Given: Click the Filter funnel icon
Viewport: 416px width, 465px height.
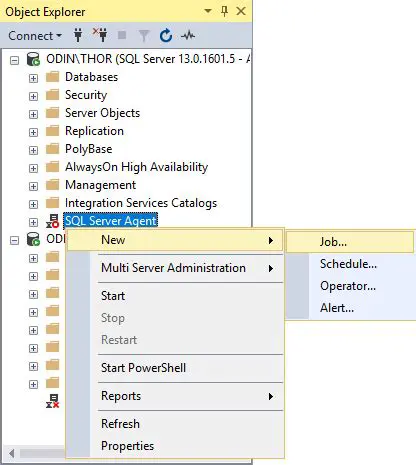Looking at the screenshot, I should point(144,36).
